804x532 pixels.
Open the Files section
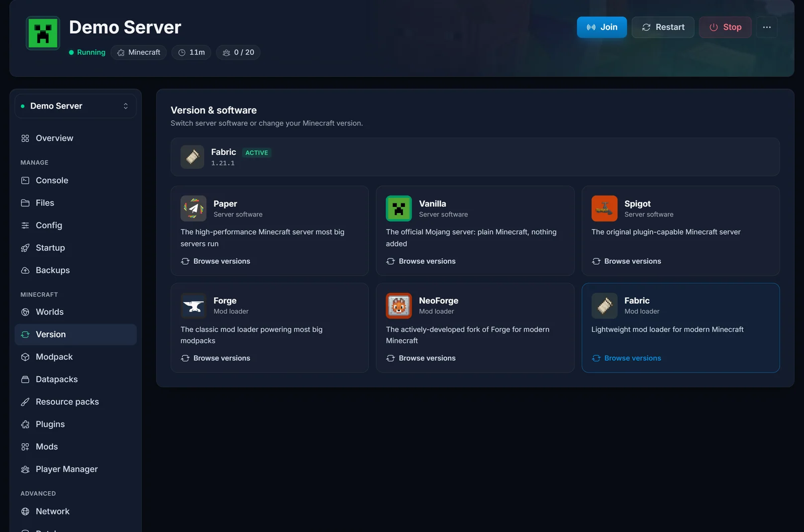tap(75, 203)
